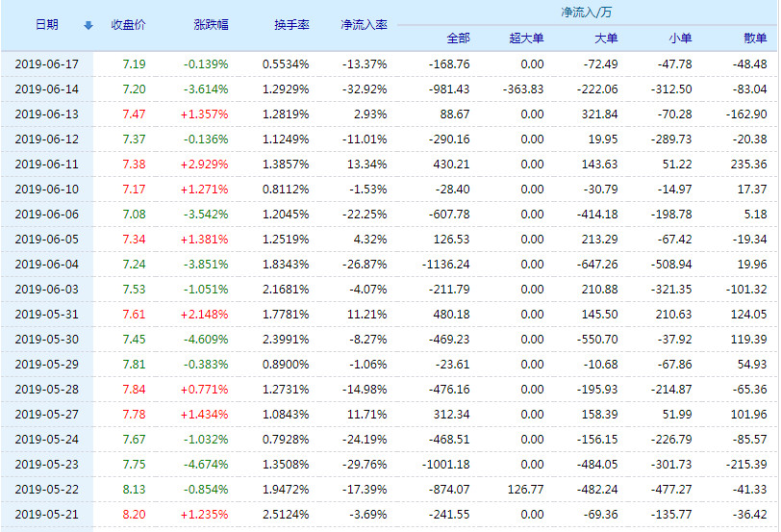
Task: Click closing price 7.19
Action: click(x=134, y=64)
